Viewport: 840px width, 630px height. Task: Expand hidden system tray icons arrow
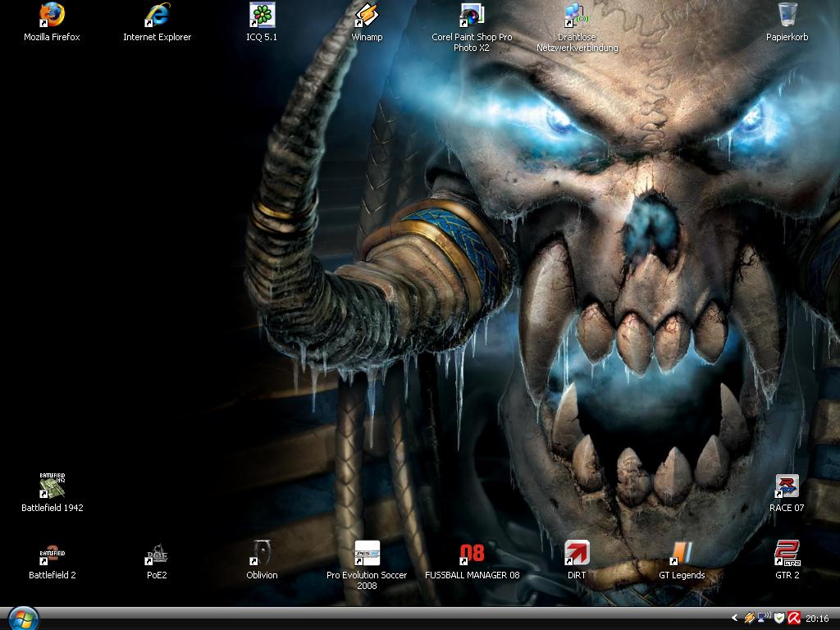[734, 619]
